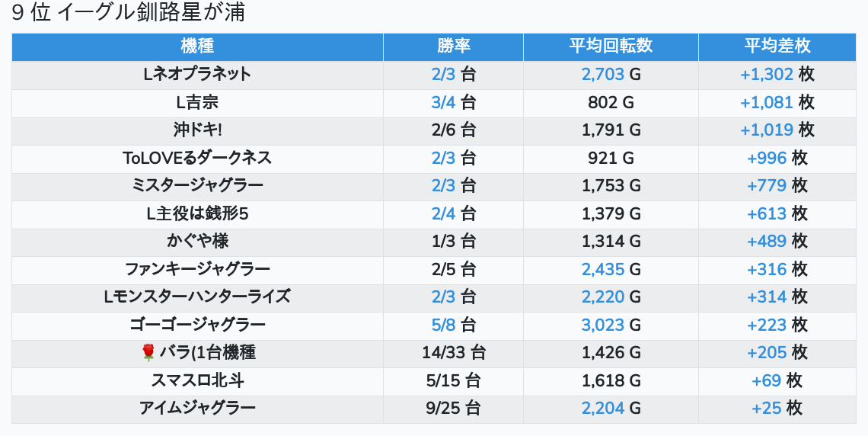Click the 3,023 G rotation value
The height and width of the screenshot is (436, 868).
coord(611,325)
